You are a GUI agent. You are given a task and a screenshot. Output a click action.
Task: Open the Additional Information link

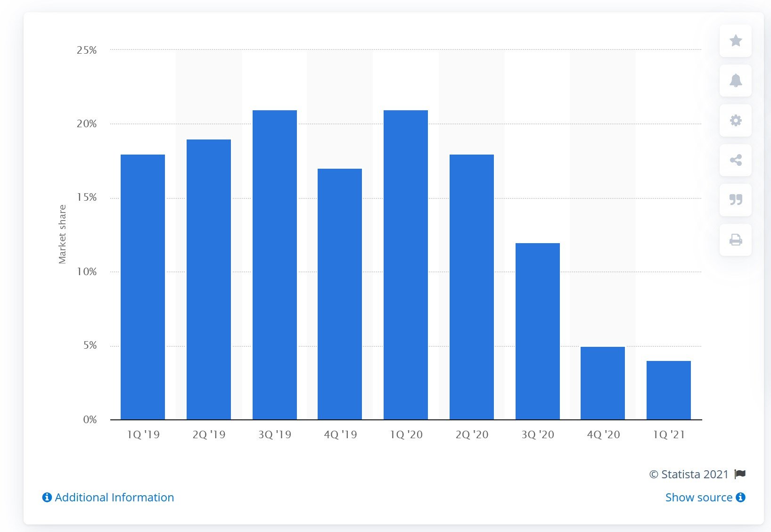pos(114,498)
